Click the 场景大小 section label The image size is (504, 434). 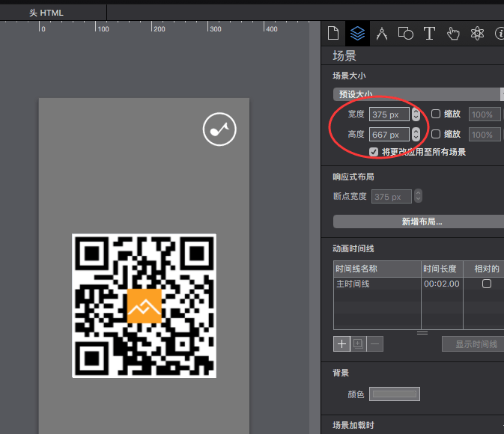pos(349,76)
